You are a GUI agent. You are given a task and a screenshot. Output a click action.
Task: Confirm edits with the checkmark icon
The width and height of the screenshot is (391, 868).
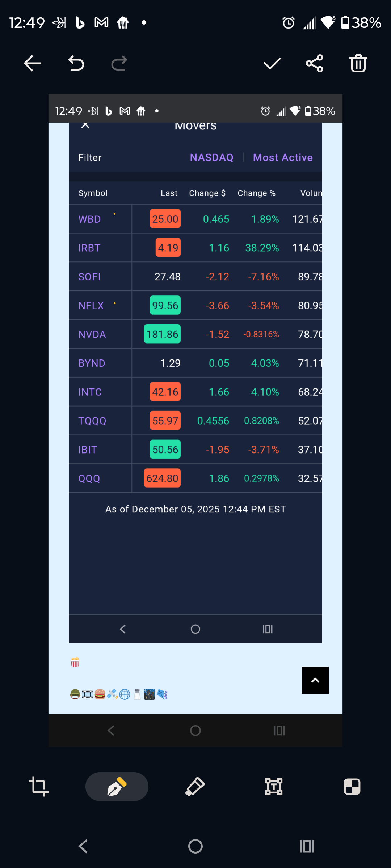(272, 64)
